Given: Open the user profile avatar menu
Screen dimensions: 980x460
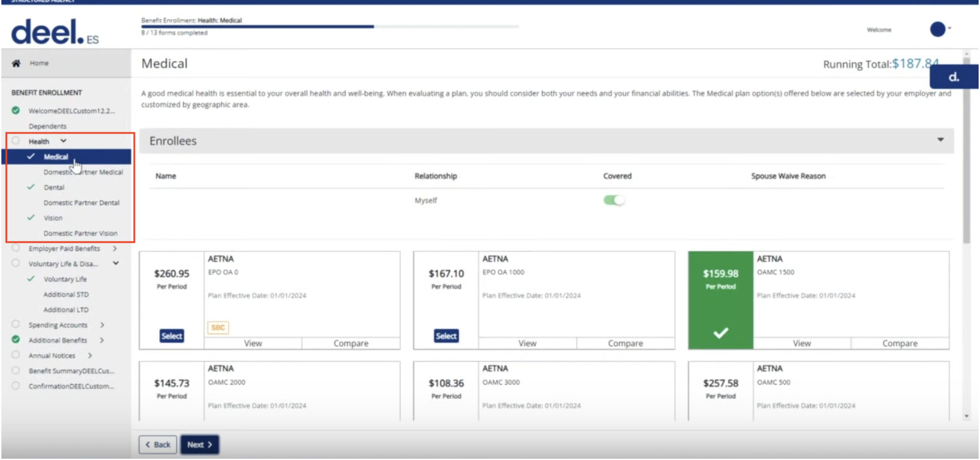Looking at the screenshot, I should tap(938, 30).
